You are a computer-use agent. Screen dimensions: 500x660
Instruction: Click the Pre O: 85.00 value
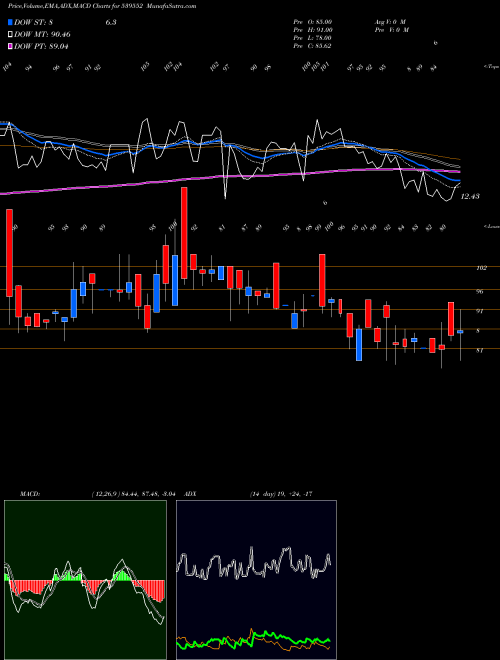click(x=313, y=21)
